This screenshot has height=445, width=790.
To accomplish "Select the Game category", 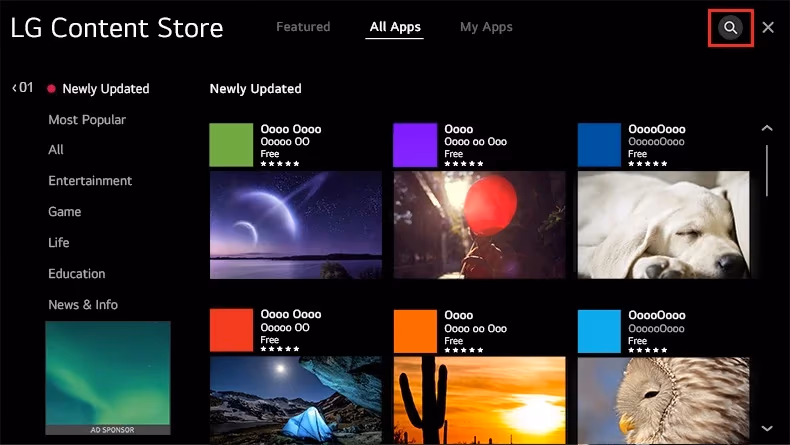I will pyautogui.click(x=65, y=212).
